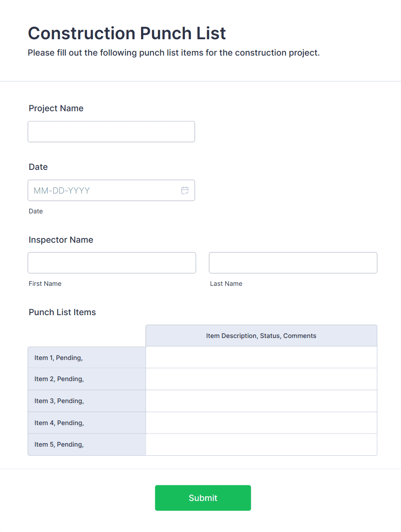Click the Inspector First Name field
This screenshot has width=401, height=532.
pos(112,263)
